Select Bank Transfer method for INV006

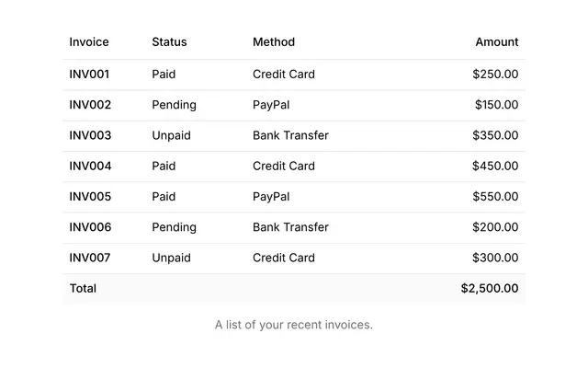(x=290, y=227)
